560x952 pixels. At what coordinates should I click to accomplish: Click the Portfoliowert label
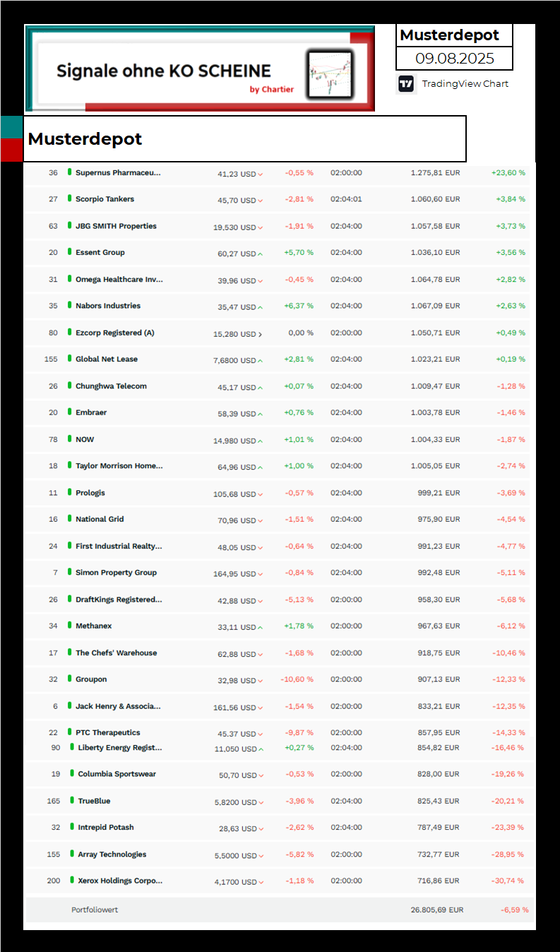(x=95, y=910)
